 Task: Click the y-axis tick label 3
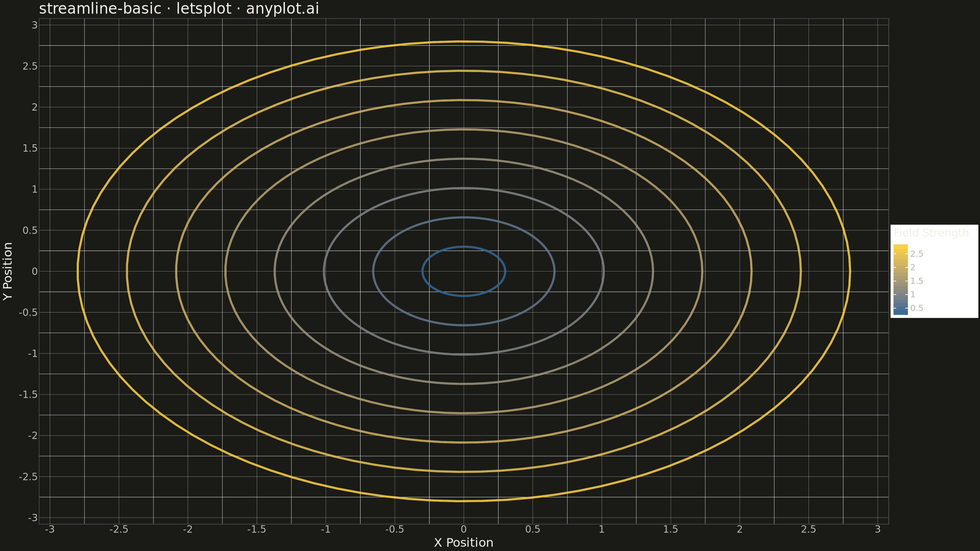point(35,25)
